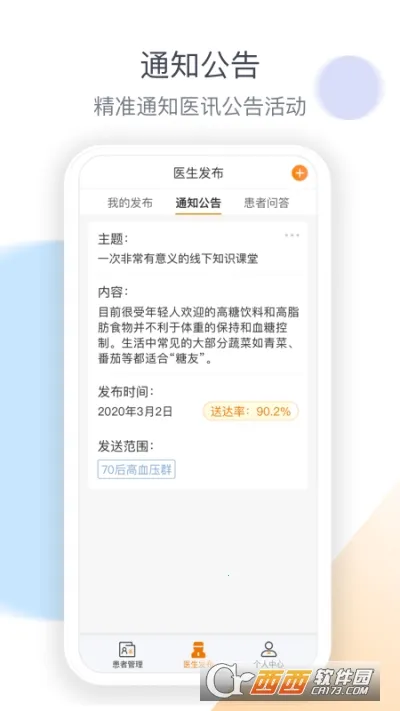Tap the 医生发布 page title
Image resolution: width=400 pixels, height=711 pixels.
tap(198, 173)
